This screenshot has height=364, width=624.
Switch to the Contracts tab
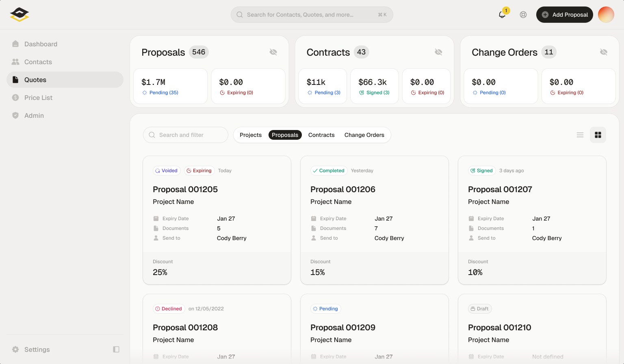tap(321, 135)
